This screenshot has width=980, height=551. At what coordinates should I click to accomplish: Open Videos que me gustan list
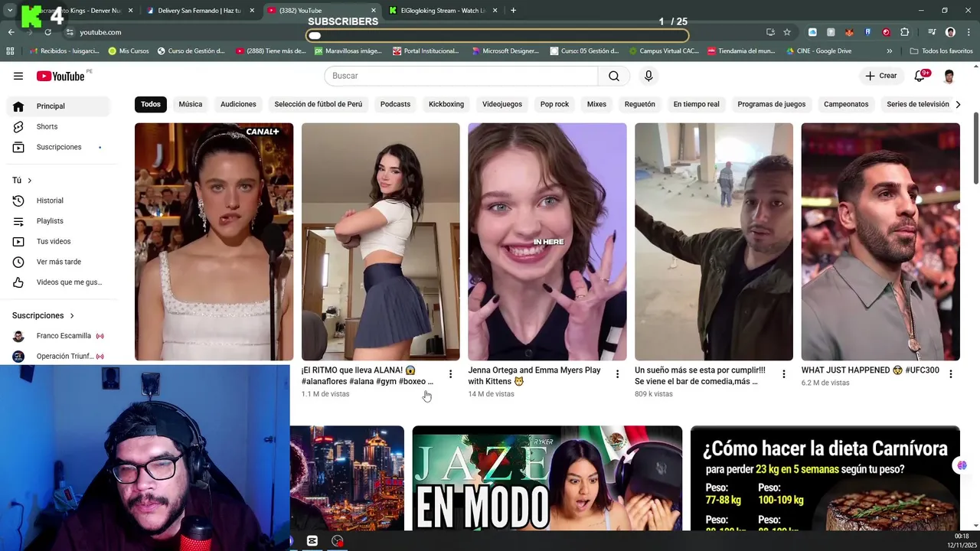coord(58,282)
